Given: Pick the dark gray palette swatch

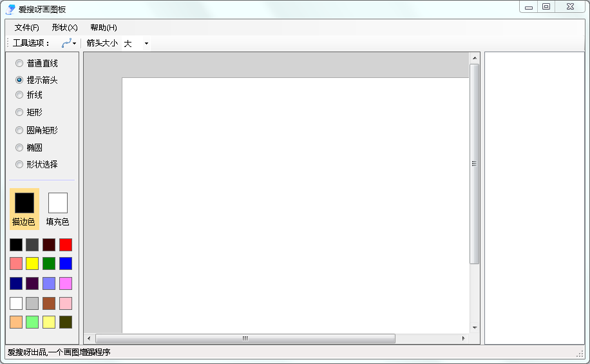Looking at the screenshot, I should click(x=32, y=245).
